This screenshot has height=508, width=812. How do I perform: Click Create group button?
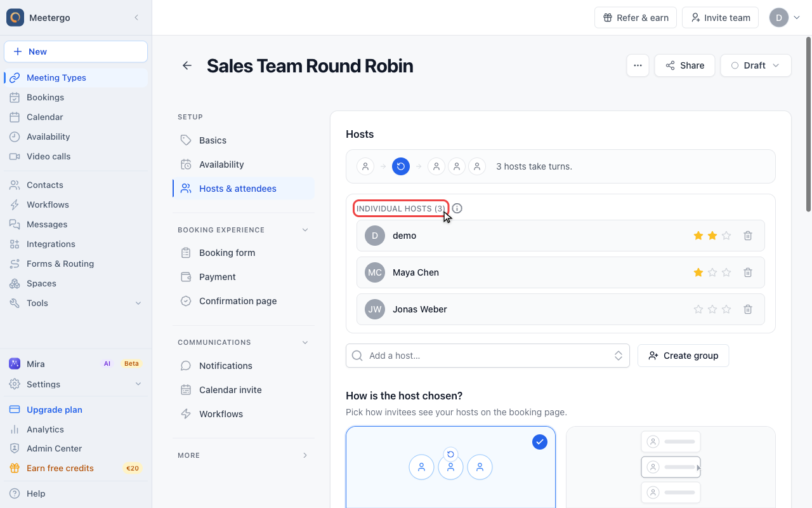tap(683, 356)
